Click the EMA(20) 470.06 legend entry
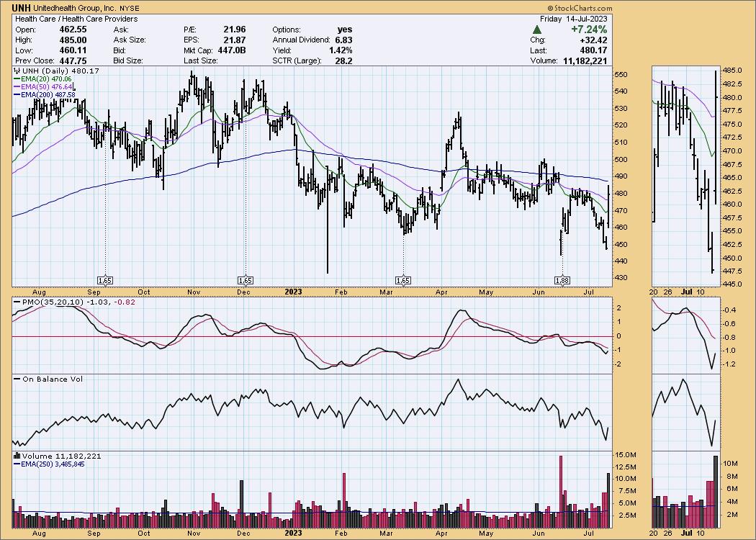The width and height of the screenshot is (756, 540). 43,78
